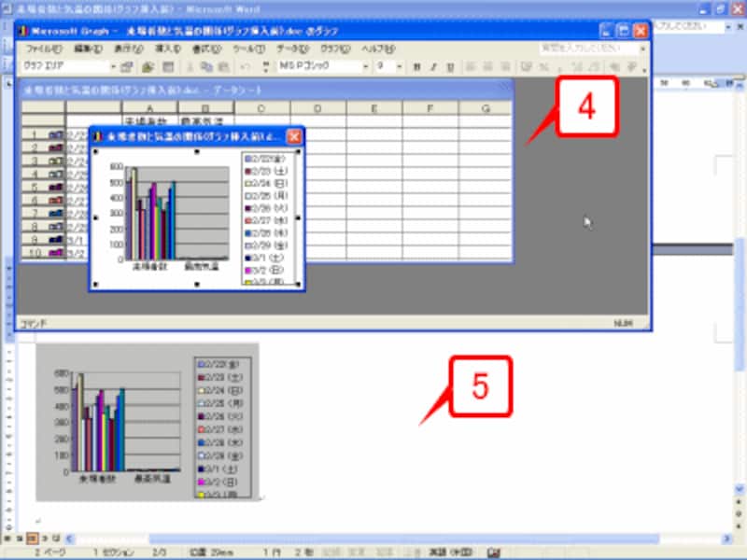The height and width of the screenshot is (560, 747).
Task: Open the 書式 menu
Action: point(206,49)
